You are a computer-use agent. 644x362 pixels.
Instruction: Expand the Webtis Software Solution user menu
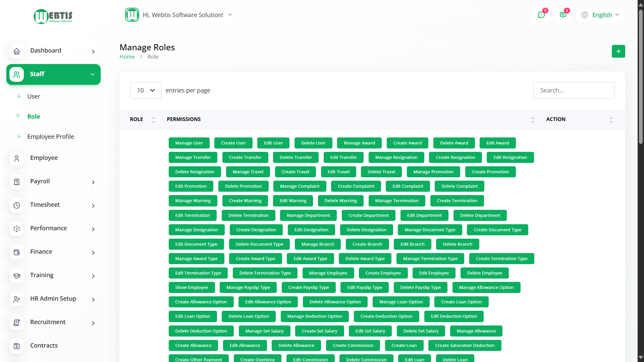pyautogui.click(x=179, y=15)
